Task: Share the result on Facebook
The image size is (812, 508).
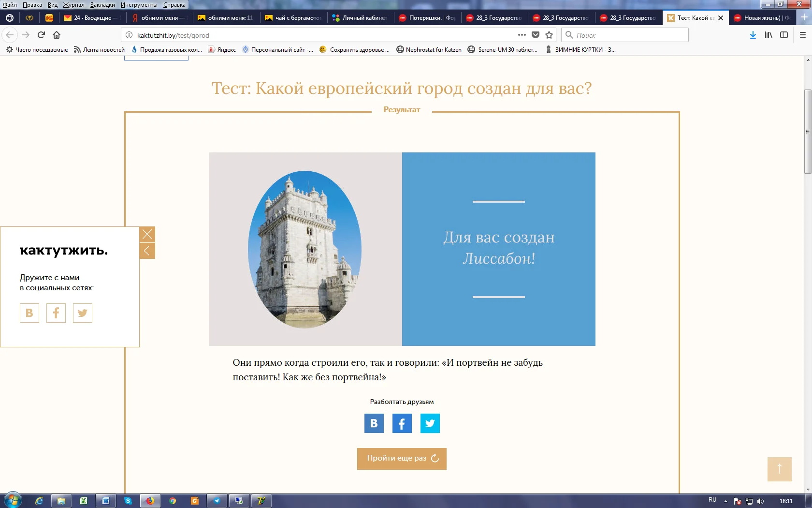Action: pos(402,423)
